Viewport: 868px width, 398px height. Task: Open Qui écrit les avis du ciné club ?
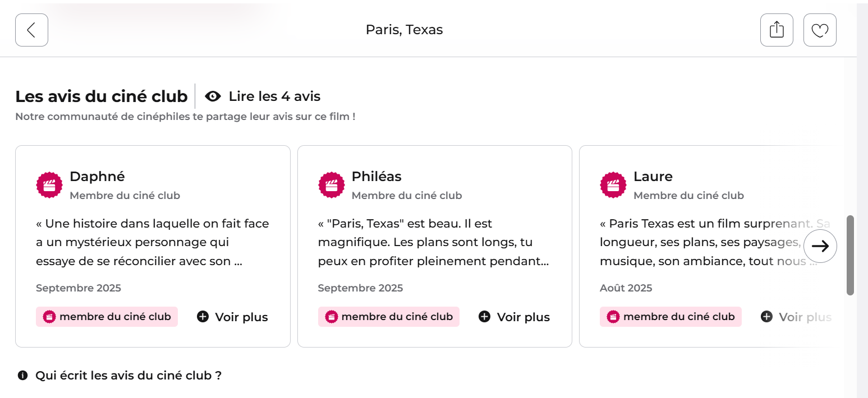click(128, 376)
